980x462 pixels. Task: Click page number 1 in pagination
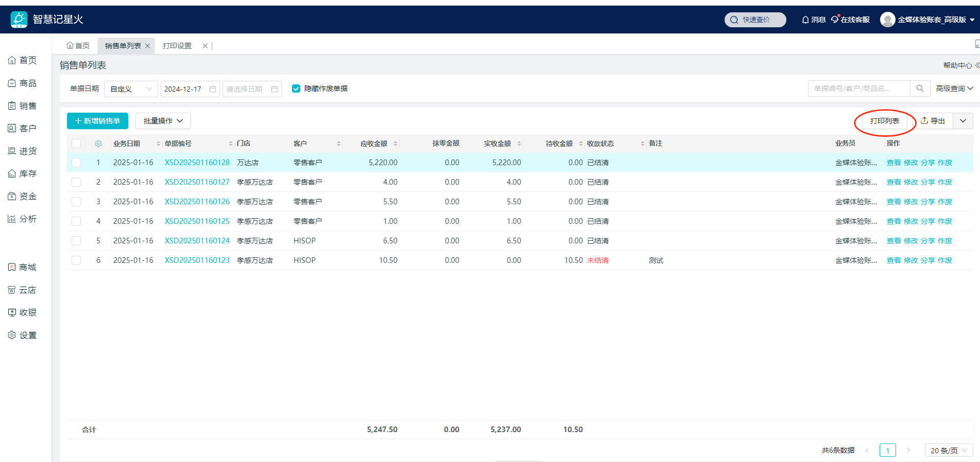pos(888,450)
